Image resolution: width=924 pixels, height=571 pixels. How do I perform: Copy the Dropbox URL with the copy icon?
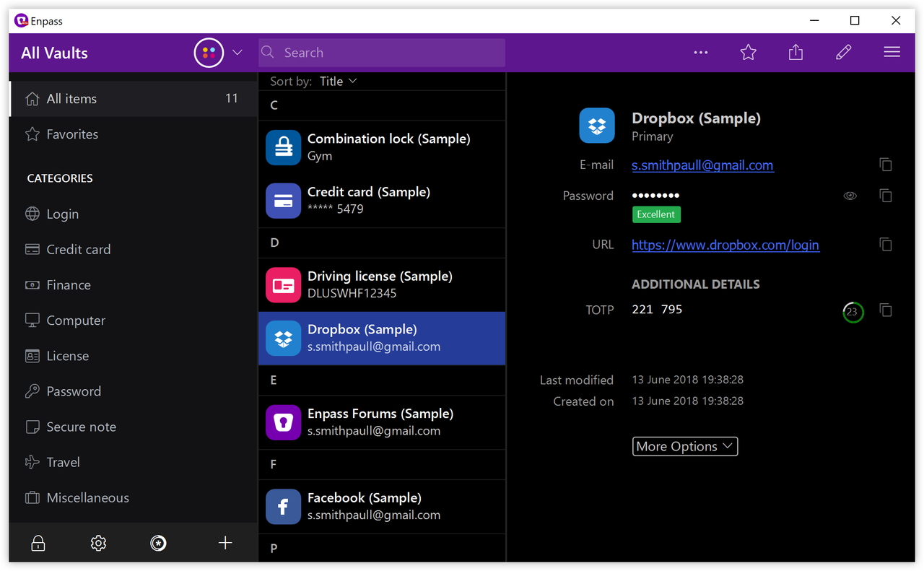[886, 245]
